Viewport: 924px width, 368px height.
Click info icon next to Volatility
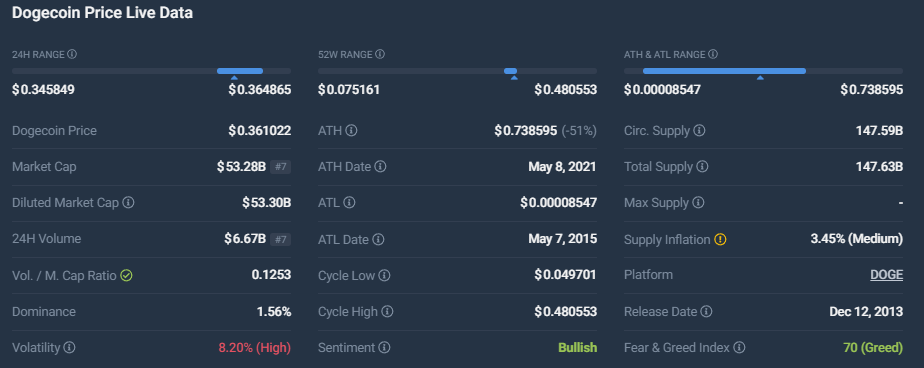pos(70,348)
